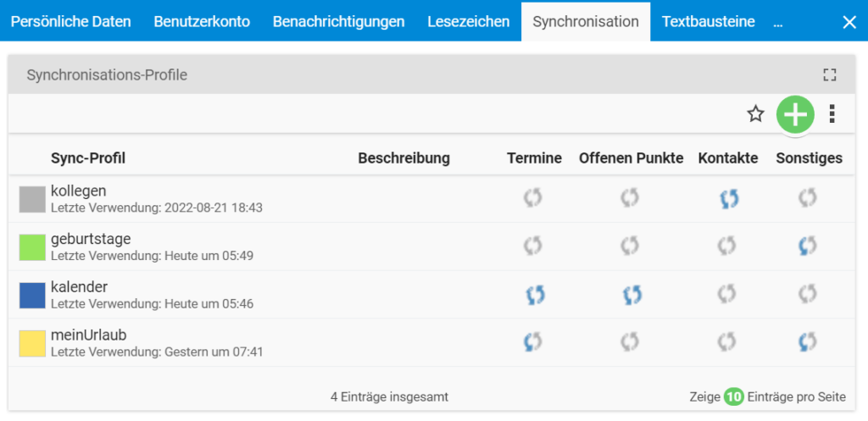Go to Benachrichtigungen tab
Screen dimensions: 868x421
pos(339,22)
